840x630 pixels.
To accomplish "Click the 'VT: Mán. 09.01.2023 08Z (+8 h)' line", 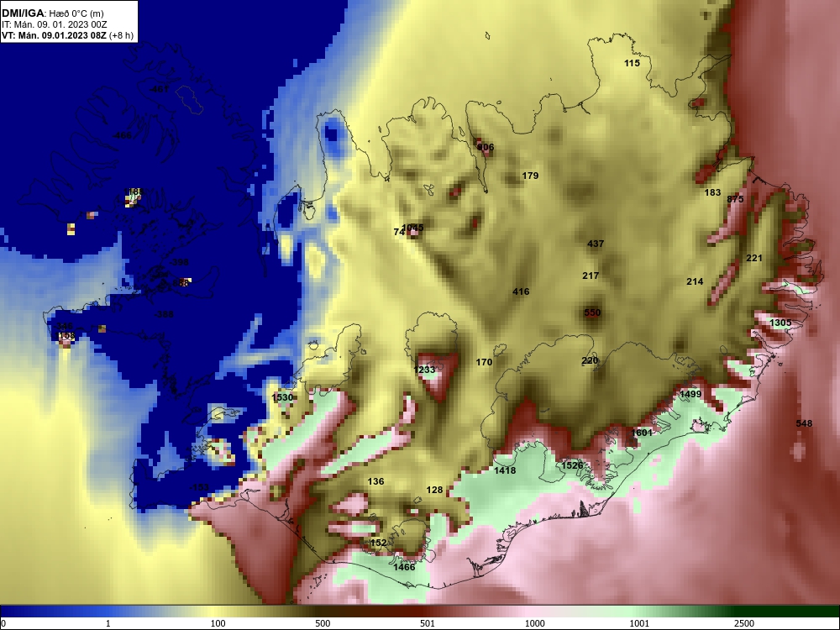I will click(x=67, y=36).
